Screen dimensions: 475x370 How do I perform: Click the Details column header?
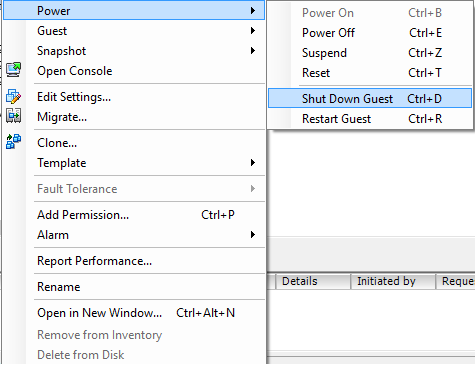click(x=313, y=281)
